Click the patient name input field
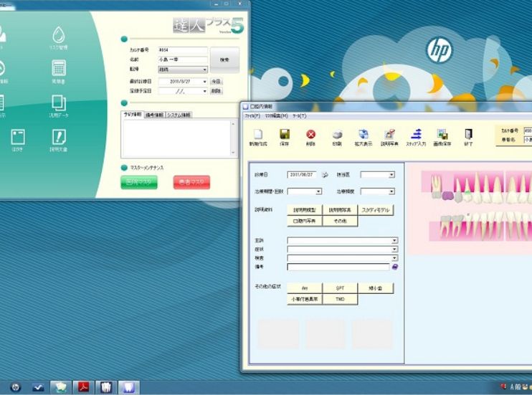 click(x=183, y=60)
